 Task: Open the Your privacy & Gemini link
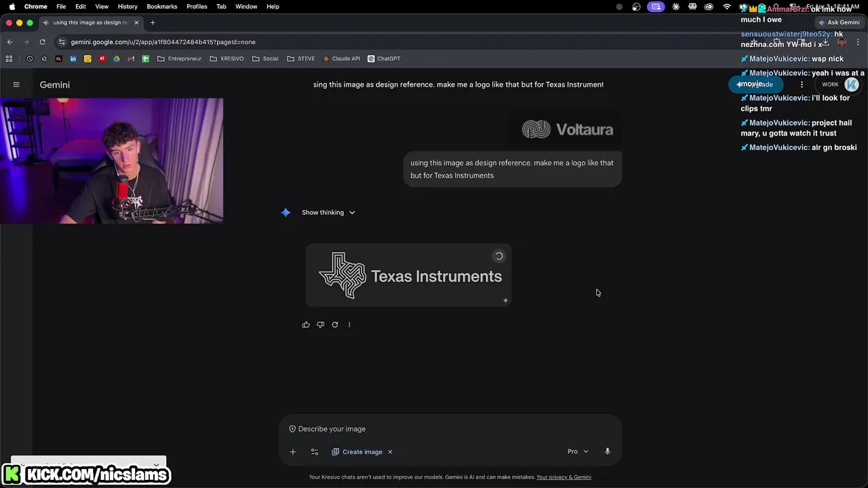[564, 477]
